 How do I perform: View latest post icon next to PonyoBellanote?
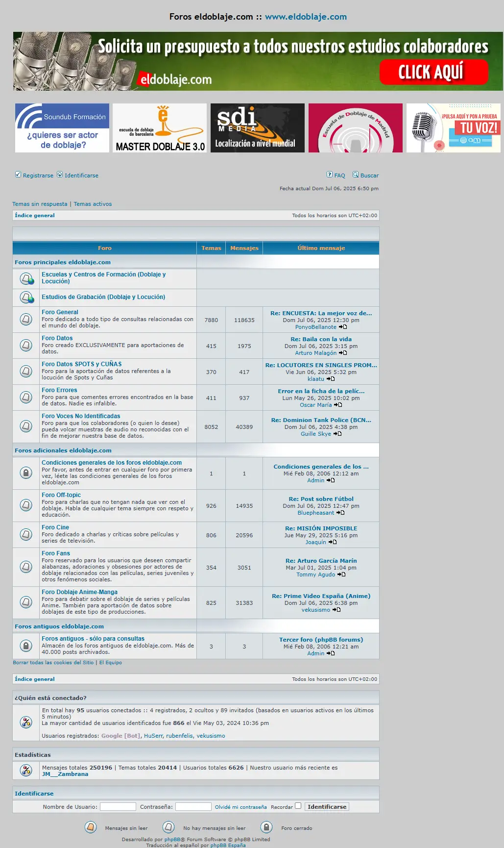tap(343, 327)
